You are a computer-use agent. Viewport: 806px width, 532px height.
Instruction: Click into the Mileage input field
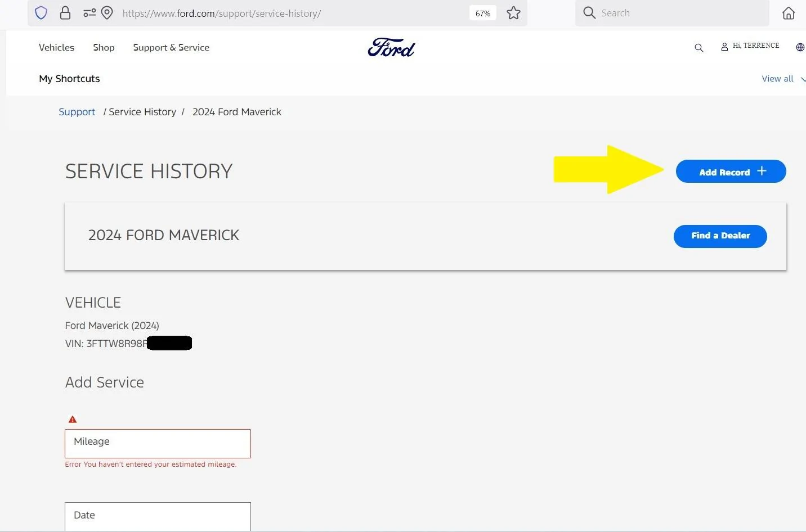pos(158,444)
